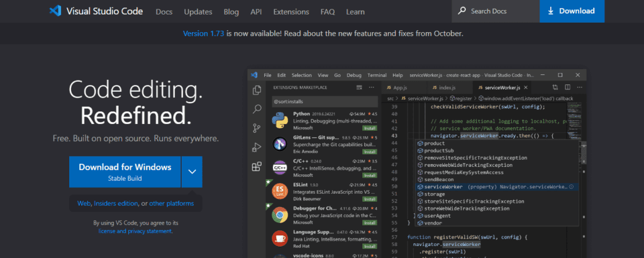Open the editor more actions ellipsis
The width and height of the screenshot is (644, 258).
(x=579, y=87)
